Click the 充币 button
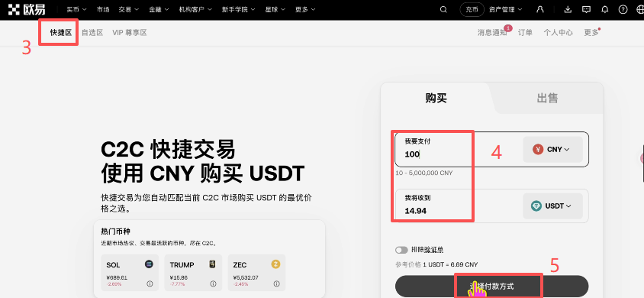The width and height of the screenshot is (644, 298). [x=472, y=9]
